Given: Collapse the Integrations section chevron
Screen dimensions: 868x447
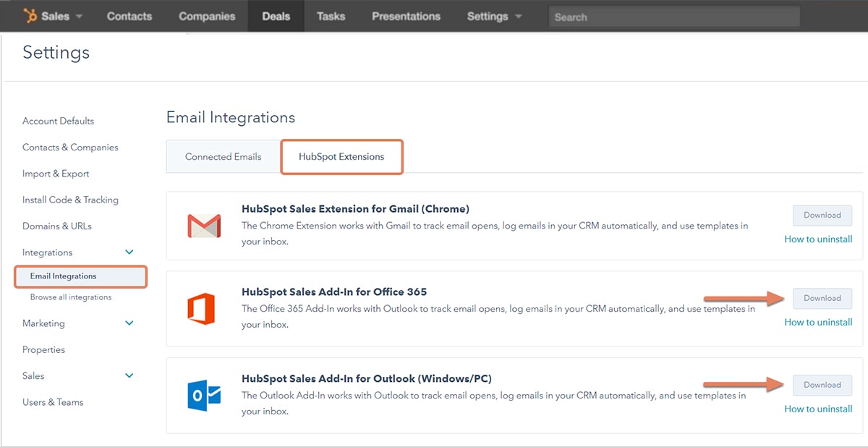Looking at the screenshot, I should tap(129, 252).
